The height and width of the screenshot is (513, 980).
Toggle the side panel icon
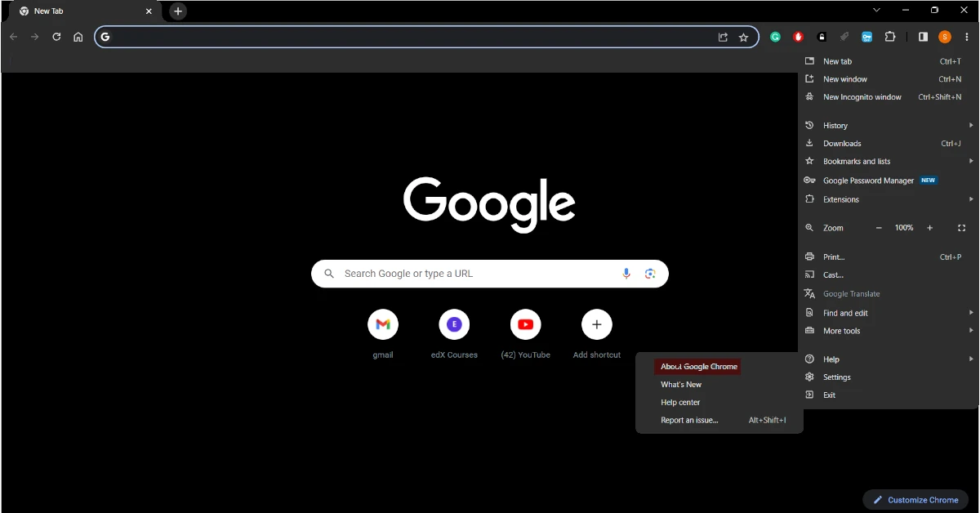pyautogui.click(x=923, y=37)
